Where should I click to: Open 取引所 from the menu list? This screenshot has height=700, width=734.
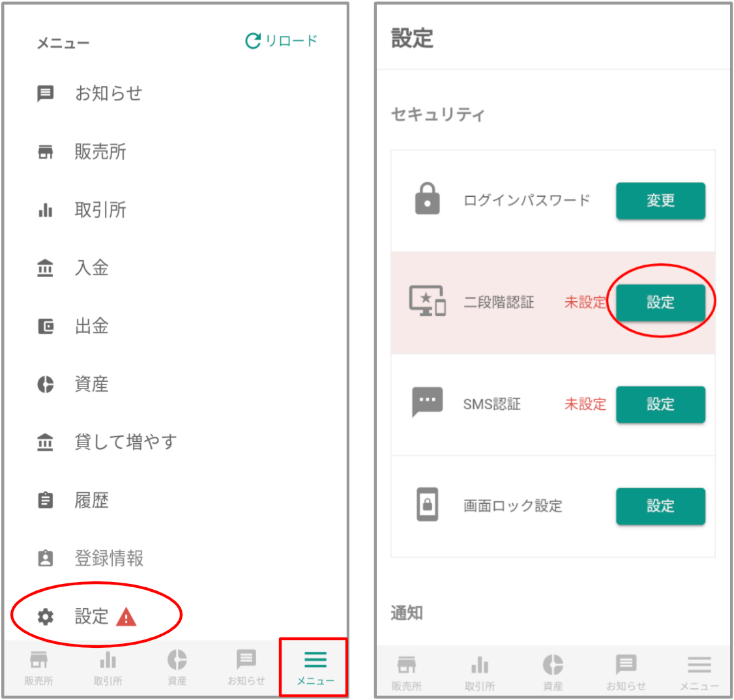tap(100, 210)
